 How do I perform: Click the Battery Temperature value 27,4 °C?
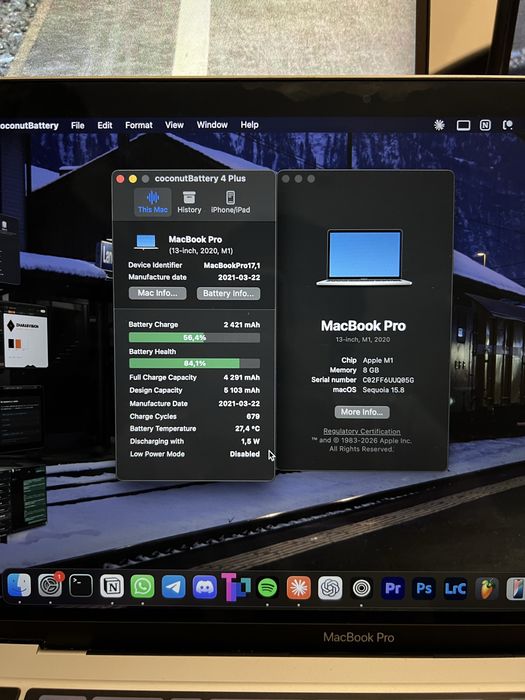click(247, 429)
